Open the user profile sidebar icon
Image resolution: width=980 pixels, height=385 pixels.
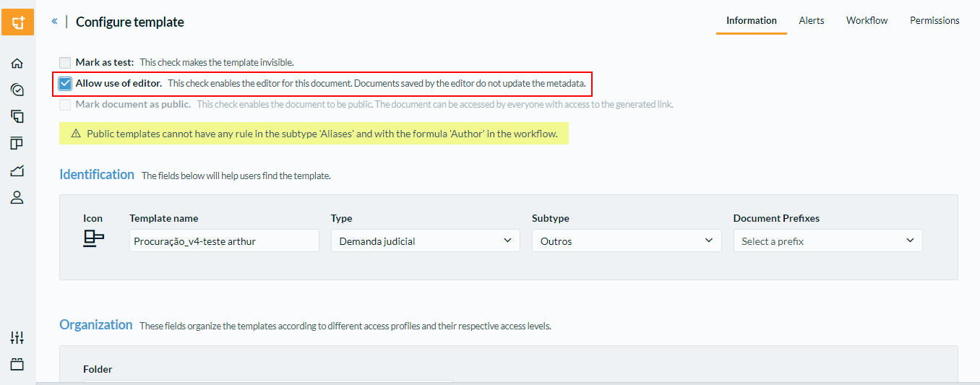click(17, 197)
